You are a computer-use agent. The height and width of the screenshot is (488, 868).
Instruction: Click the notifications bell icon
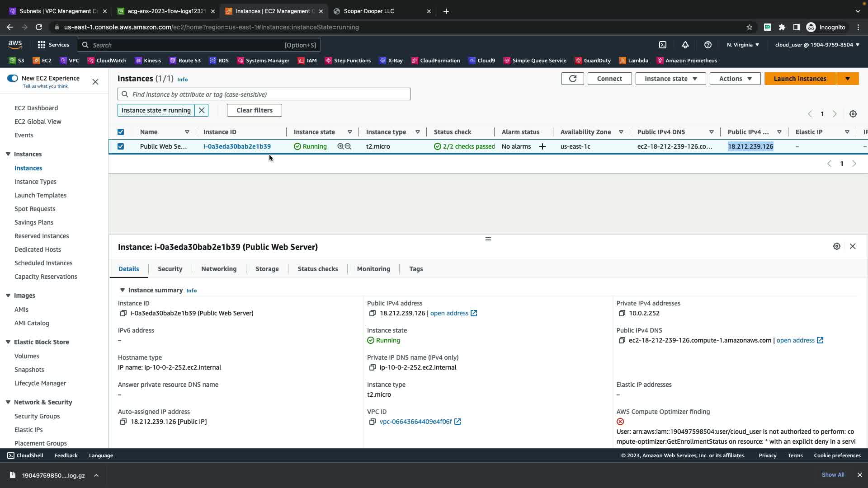tap(685, 45)
